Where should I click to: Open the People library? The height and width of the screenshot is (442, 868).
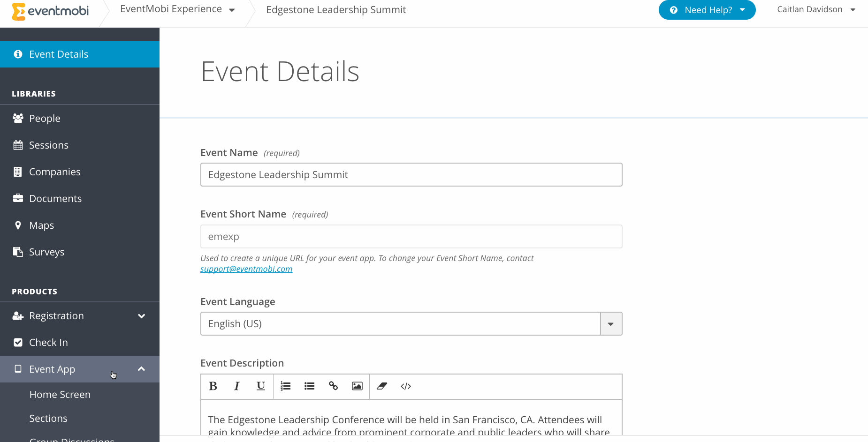click(x=80, y=118)
